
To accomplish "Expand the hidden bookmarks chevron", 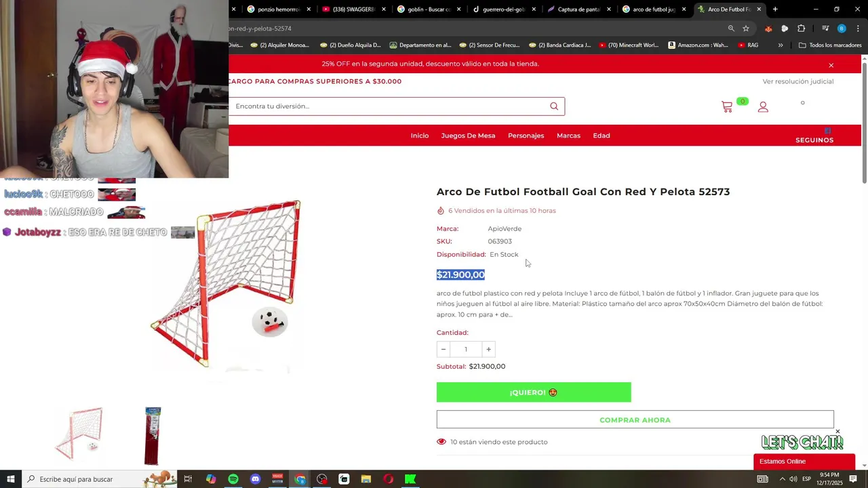I will click(781, 45).
